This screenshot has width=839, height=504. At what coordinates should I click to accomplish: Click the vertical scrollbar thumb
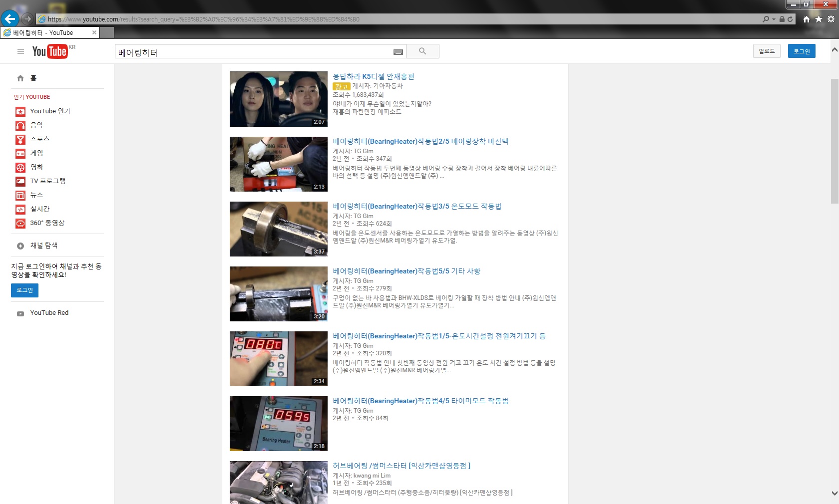tap(835, 141)
